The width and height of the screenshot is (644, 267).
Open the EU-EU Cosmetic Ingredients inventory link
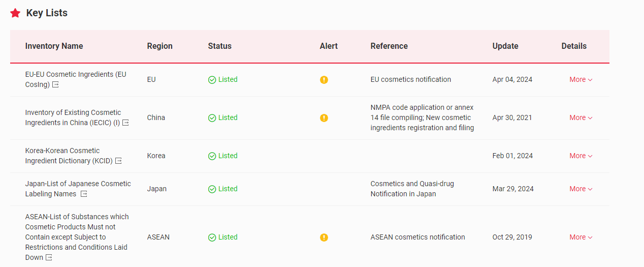click(75, 75)
